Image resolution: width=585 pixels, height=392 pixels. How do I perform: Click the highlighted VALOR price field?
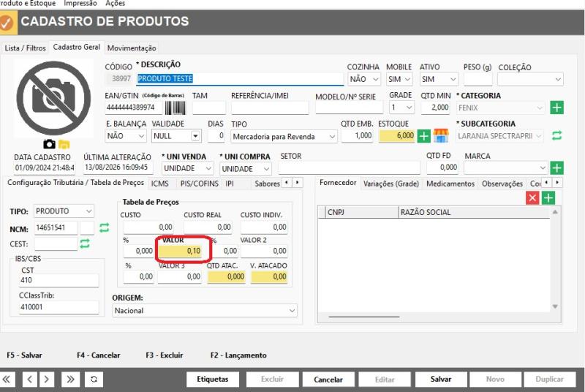pos(180,251)
